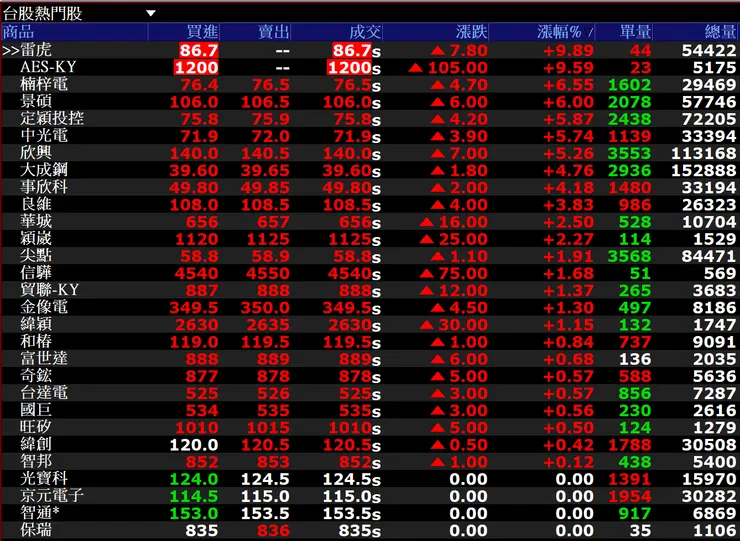The width and height of the screenshot is (740, 541).
Task: Click 欣興 total volume 113168
Action: coord(704,153)
